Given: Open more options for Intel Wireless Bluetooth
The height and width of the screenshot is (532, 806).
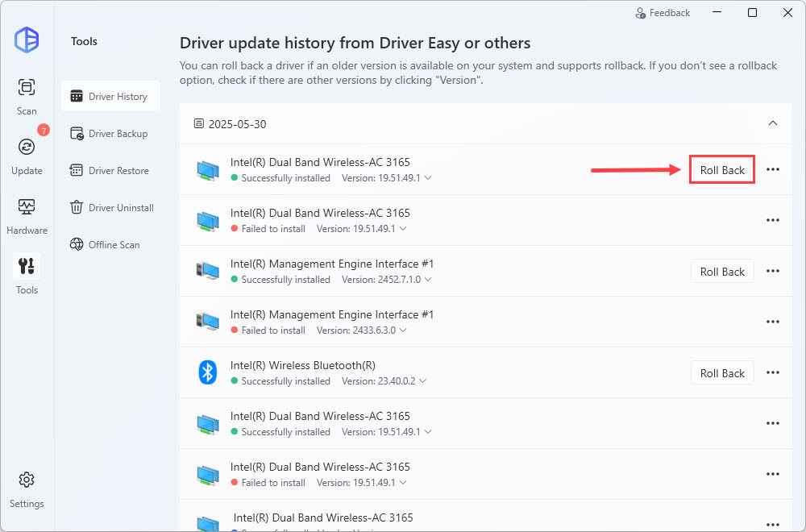Looking at the screenshot, I should pyautogui.click(x=772, y=373).
